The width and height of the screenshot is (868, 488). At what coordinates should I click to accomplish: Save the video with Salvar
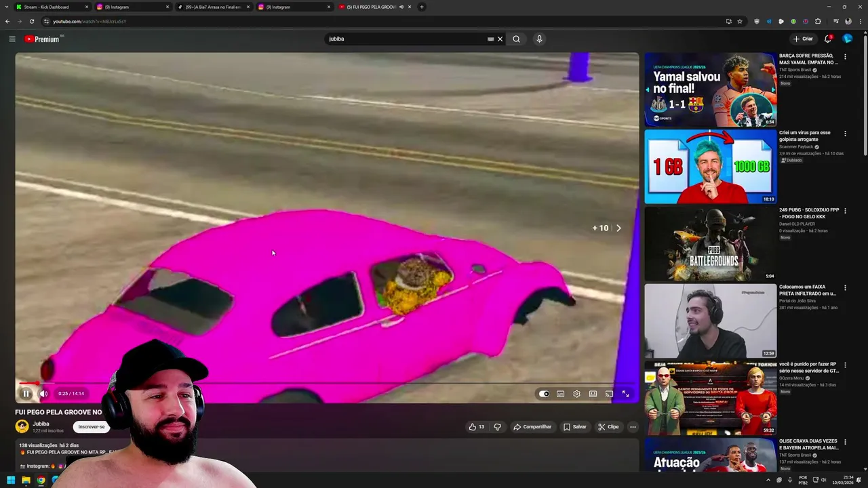coord(574,427)
